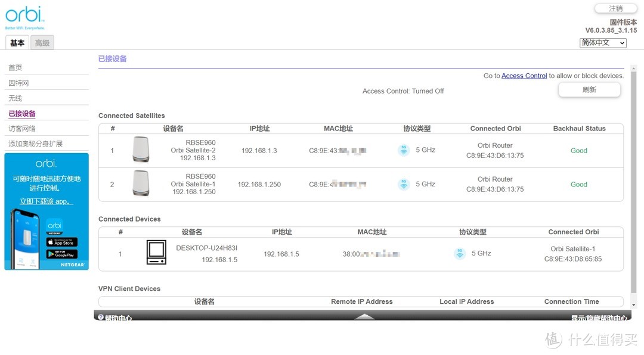
Task: Click the 5 GHz WiFi icon for Satellite-2
Action: pos(403,150)
